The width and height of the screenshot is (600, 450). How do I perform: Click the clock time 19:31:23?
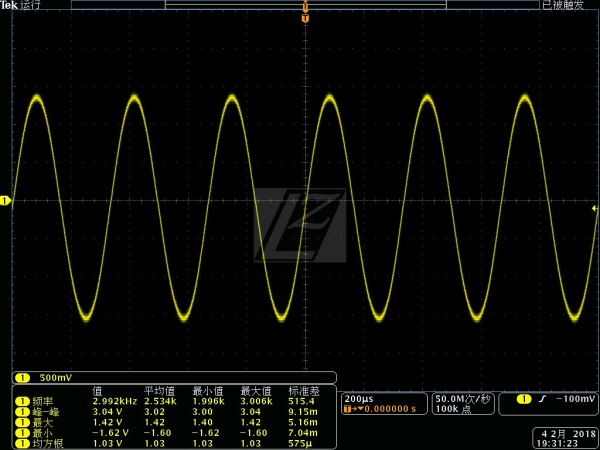(558, 443)
